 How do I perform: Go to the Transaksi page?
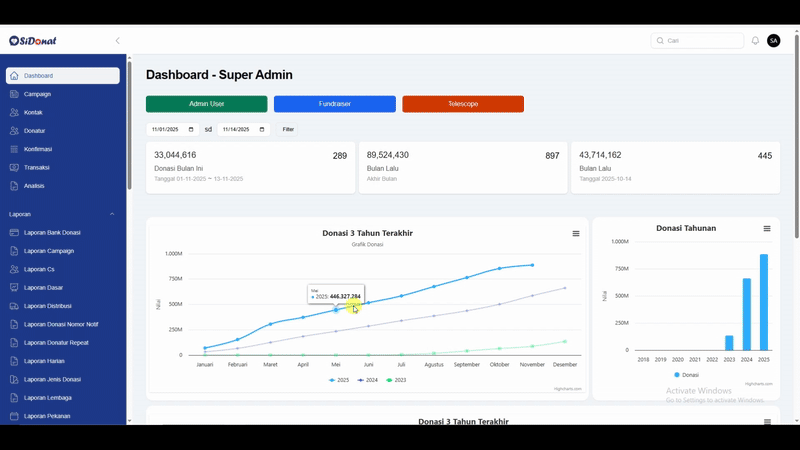[x=63, y=167]
